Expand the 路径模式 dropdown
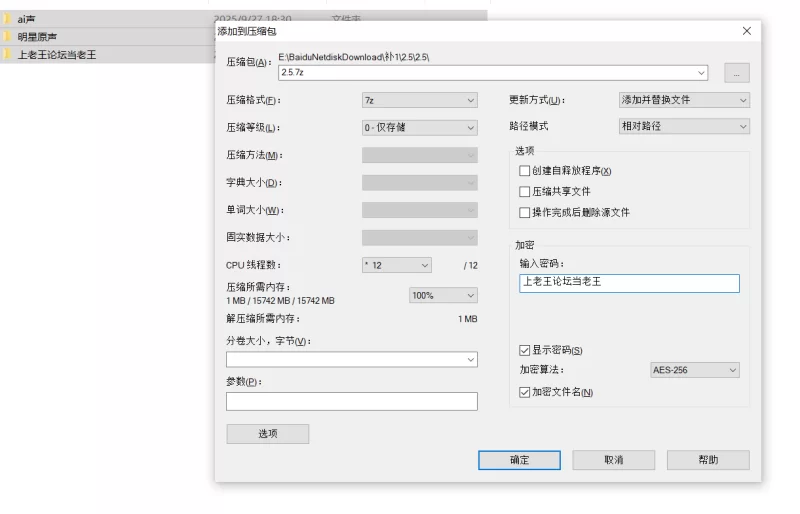 684,126
